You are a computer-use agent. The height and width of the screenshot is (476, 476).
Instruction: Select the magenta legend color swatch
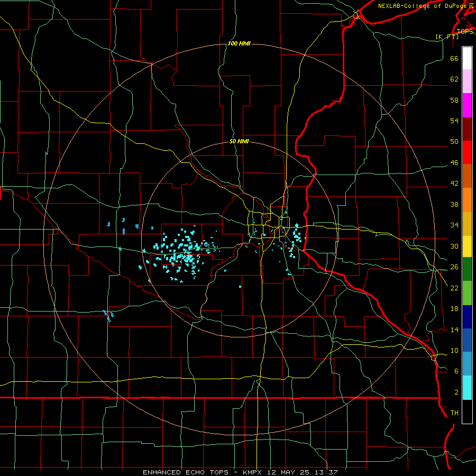pyautogui.click(x=467, y=105)
